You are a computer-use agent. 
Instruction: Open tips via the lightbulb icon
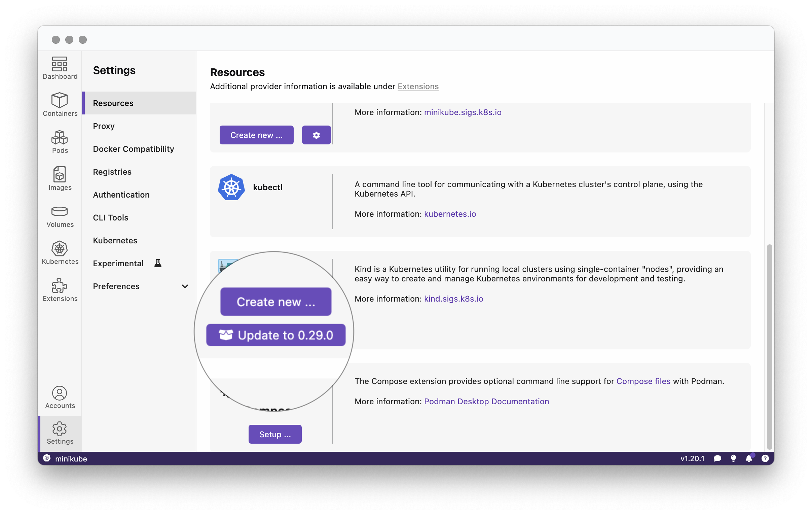coord(733,459)
